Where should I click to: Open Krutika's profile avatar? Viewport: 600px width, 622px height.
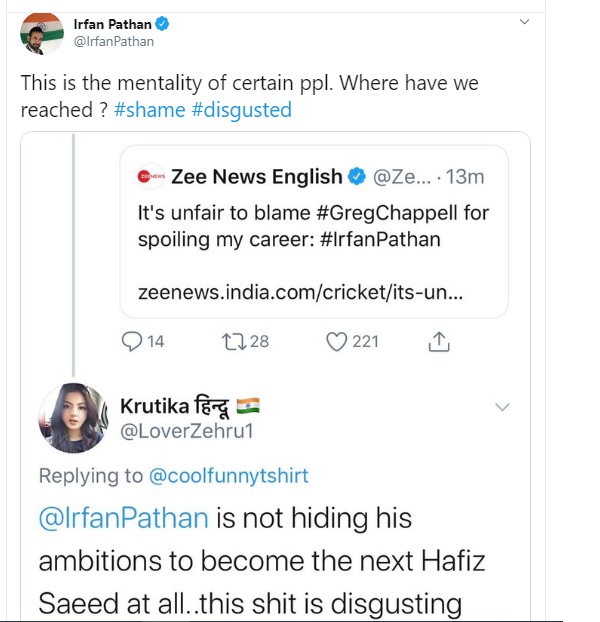72,417
